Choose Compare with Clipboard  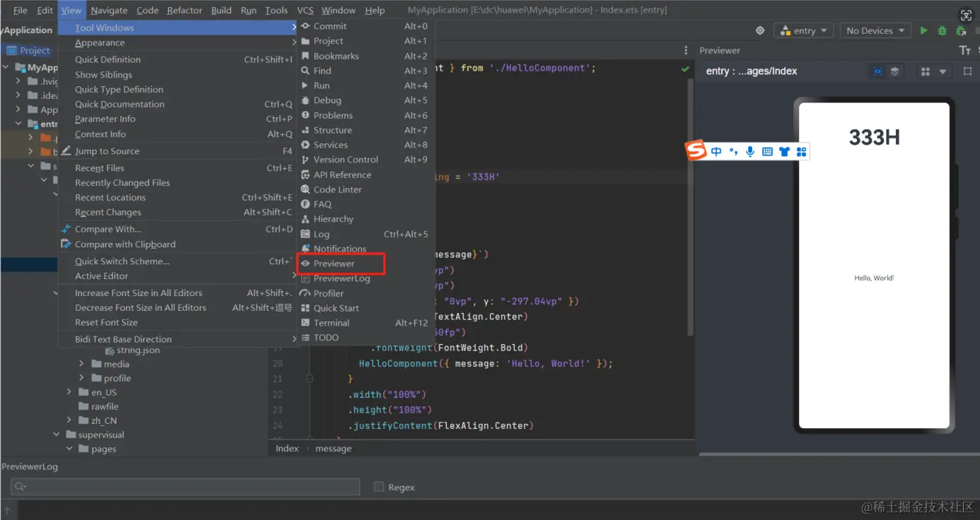point(178,244)
